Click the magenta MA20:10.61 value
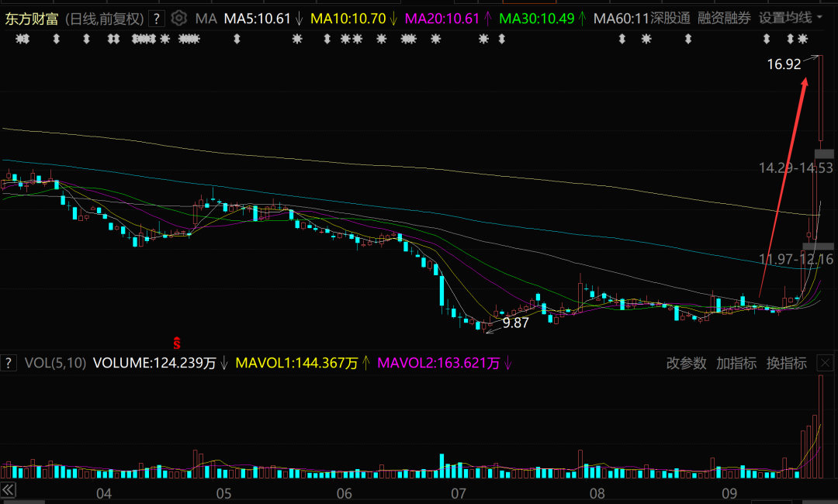 click(442, 19)
